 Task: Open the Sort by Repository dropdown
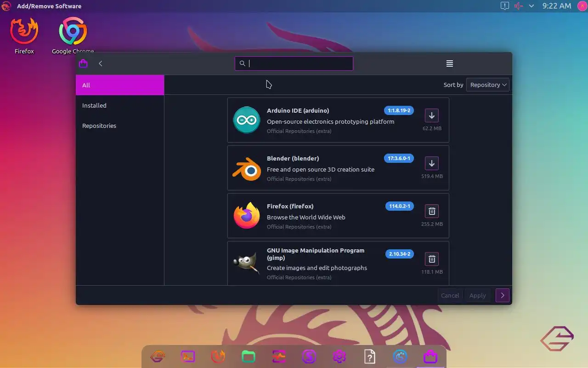click(488, 85)
